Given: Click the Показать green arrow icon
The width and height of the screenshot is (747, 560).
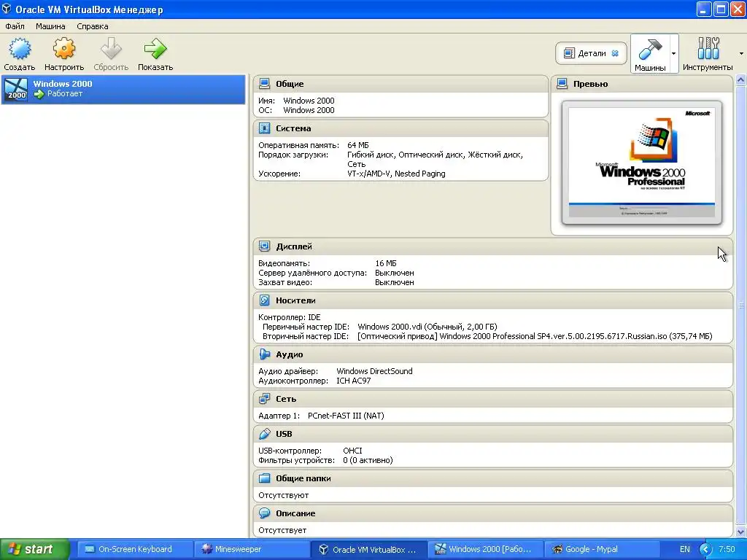Looking at the screenshot, I should 155,49.
